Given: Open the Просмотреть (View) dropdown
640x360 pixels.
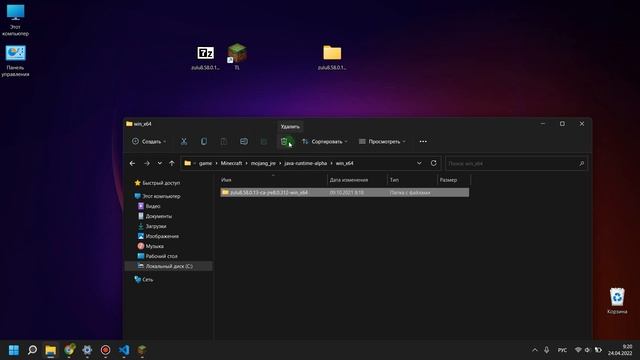Looking at the screenshot, I should pos(382,142).
